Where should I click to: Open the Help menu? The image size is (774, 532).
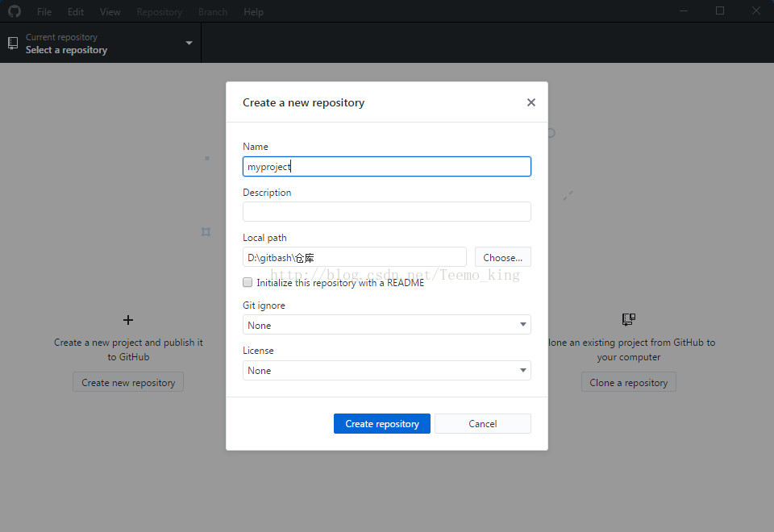point(253,12)
